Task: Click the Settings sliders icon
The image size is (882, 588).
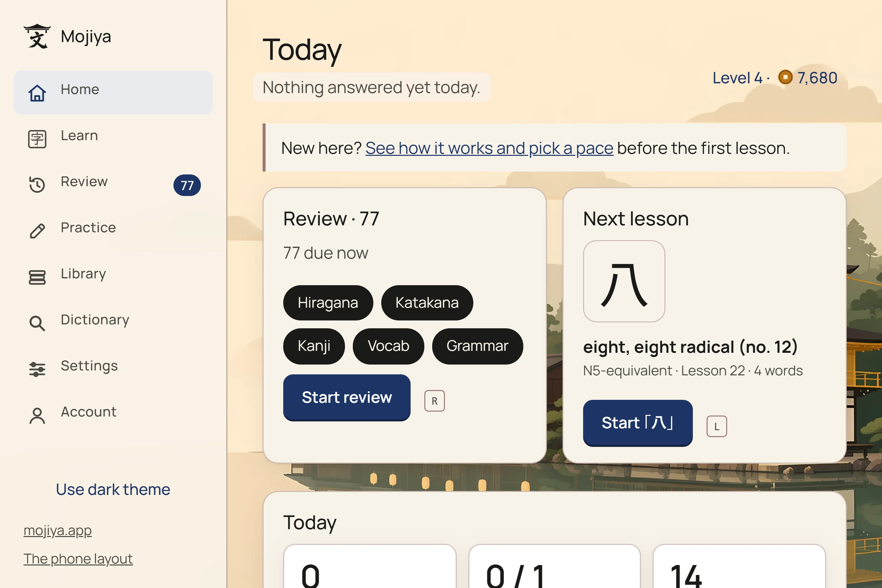Action: [37, 369]
